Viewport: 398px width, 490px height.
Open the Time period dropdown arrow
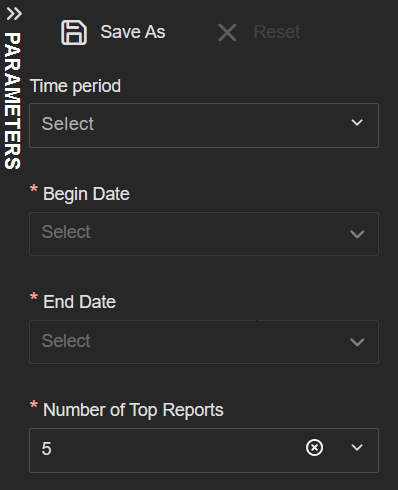click(357, 122)
